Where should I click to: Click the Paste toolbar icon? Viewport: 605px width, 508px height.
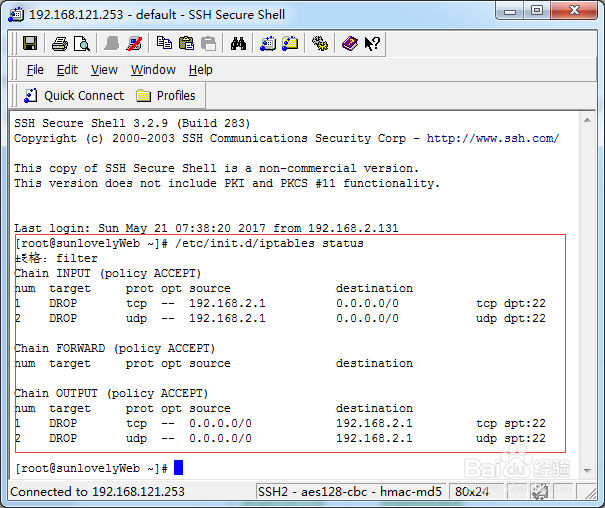(187, 43)
